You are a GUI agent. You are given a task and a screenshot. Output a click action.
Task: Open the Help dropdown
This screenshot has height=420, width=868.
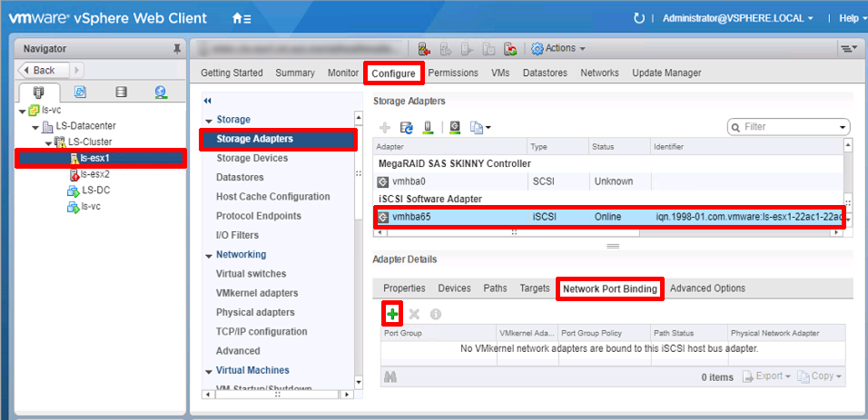tap(853, 18)
